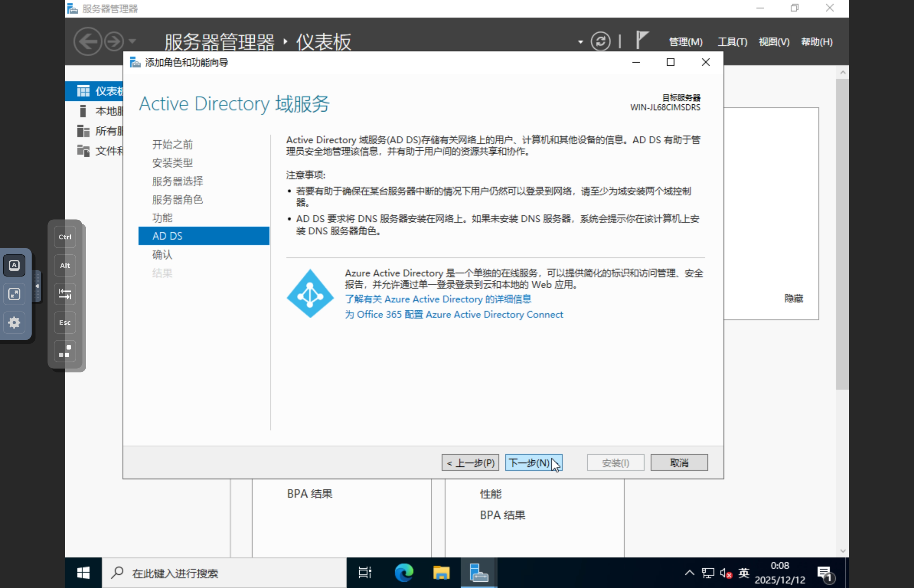Open the dropdown arrow beside refresh icon
This screenshot has width=914, height=588.
coord(580,42)
